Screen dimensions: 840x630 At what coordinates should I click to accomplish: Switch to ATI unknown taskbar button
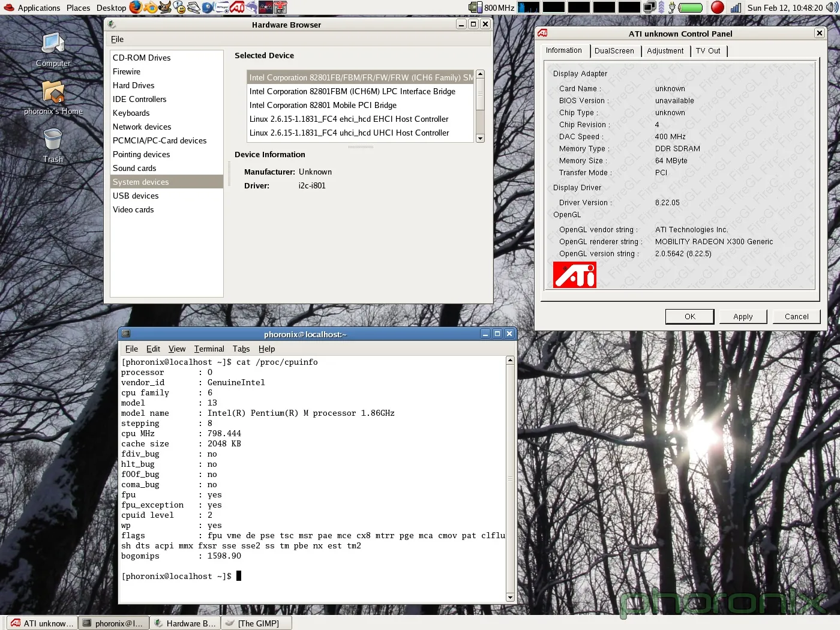coord(42,623)
